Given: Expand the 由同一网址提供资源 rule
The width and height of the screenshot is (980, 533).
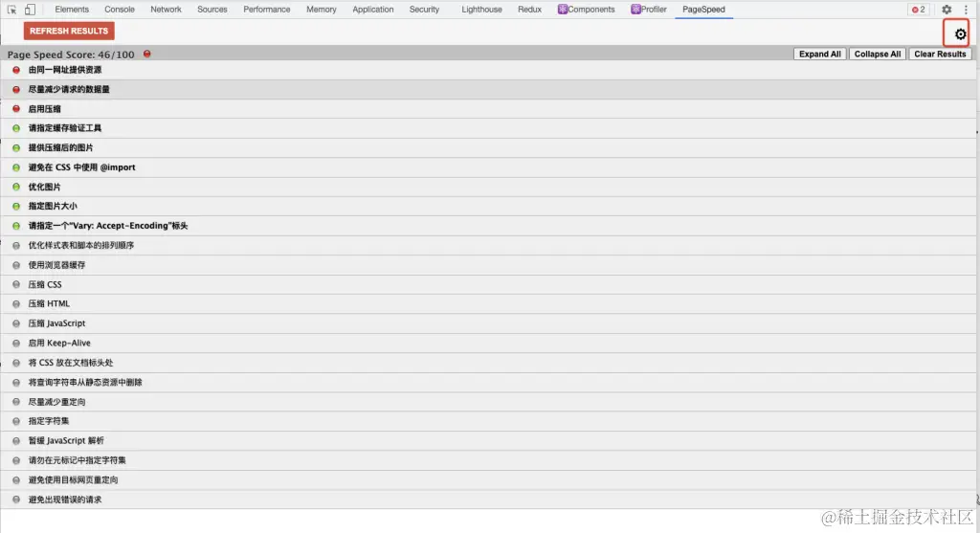Looking at the screenshot, I should click(488, 70).
